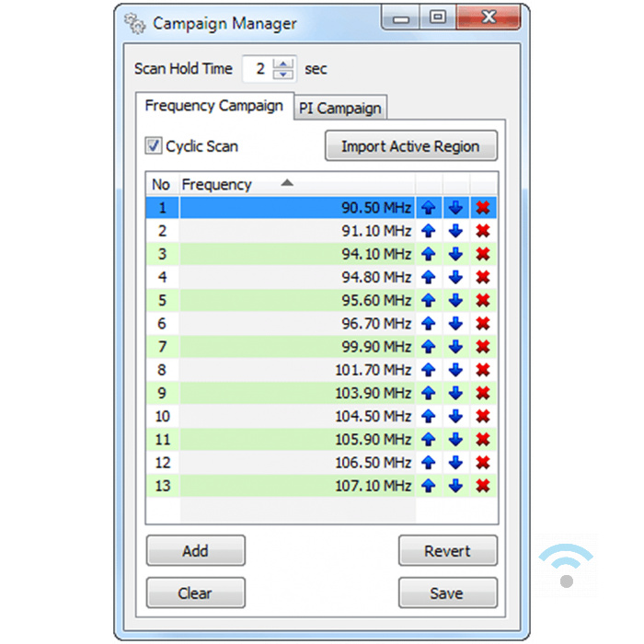644x644 pixels.
Task: Delete the 101.70 MHz frequency entry
Action: (482, 370)
